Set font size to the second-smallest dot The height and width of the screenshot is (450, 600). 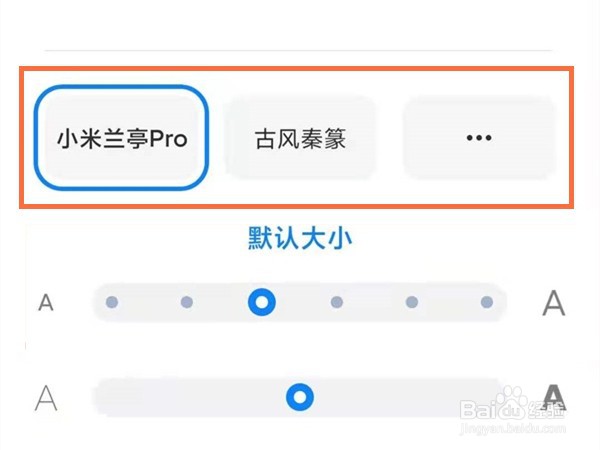[x=187, y=302]
